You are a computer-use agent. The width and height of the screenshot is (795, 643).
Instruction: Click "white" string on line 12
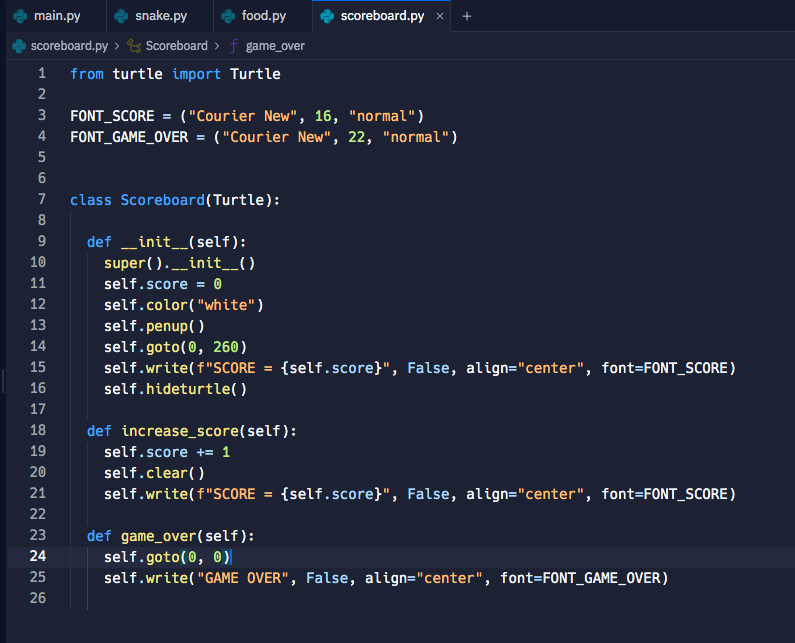[x=226, y=305]
